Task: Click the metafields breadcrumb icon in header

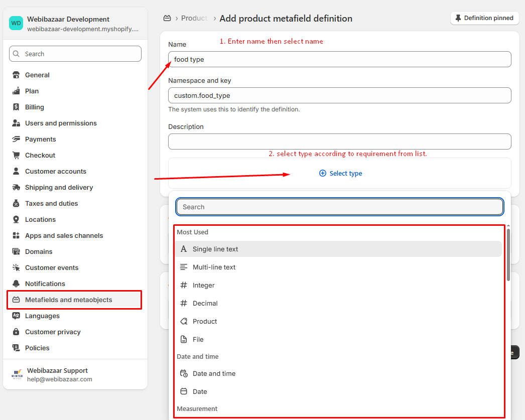Action: 167,19
